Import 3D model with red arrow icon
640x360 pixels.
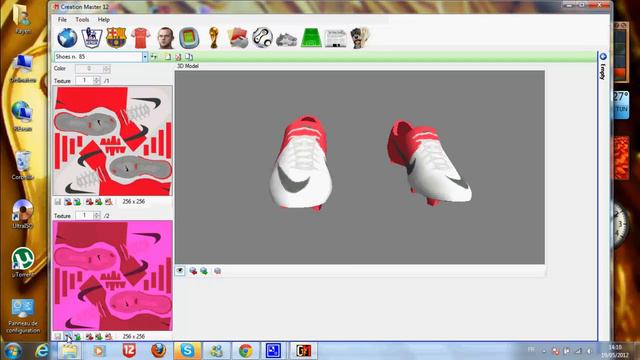point(193,271)
